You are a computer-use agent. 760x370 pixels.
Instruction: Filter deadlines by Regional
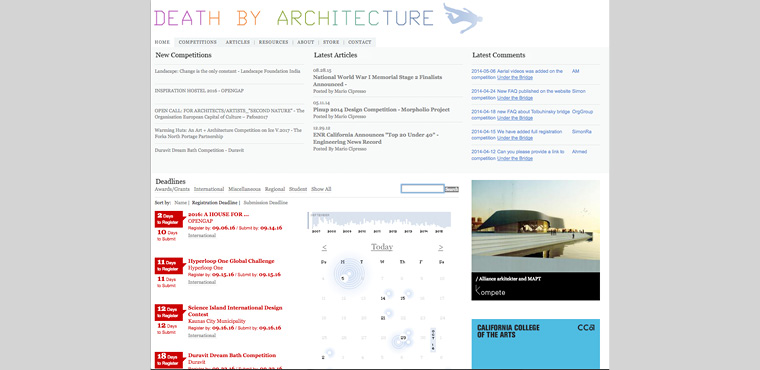point(275,189)
